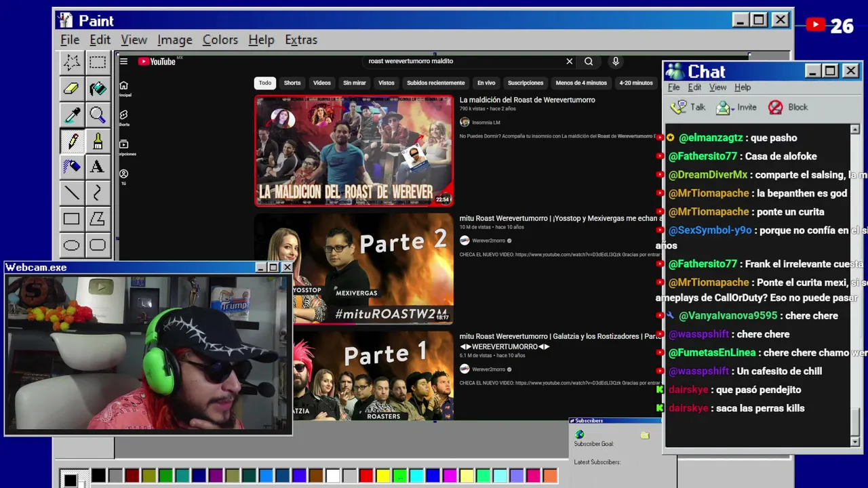Click the Talk button in Chat
The height and width of the screenshot is (488, 868).
pyautogui.click(x=688, y=107)
